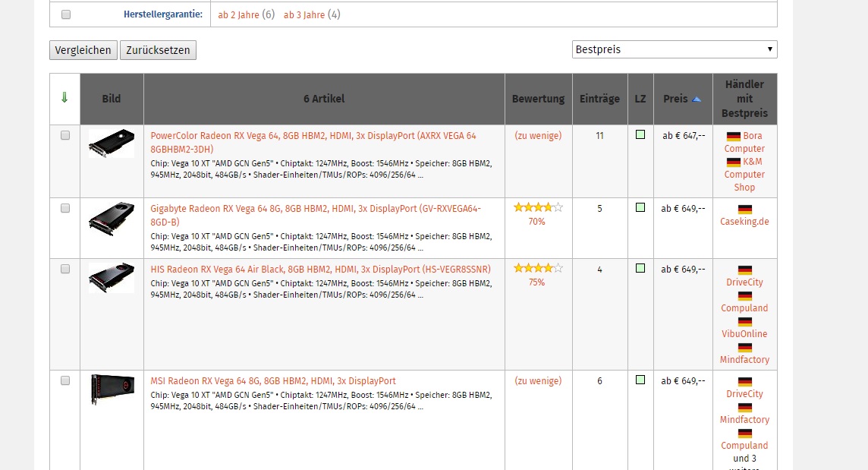Click the flag above Mindfactory in HIS row

tap(745, 348)
